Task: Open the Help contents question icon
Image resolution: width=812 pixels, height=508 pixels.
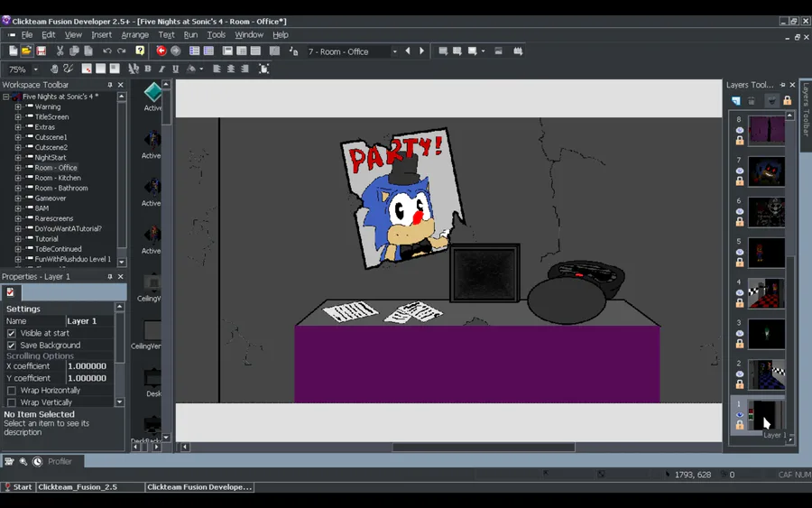Action: (x=140, y=51)
